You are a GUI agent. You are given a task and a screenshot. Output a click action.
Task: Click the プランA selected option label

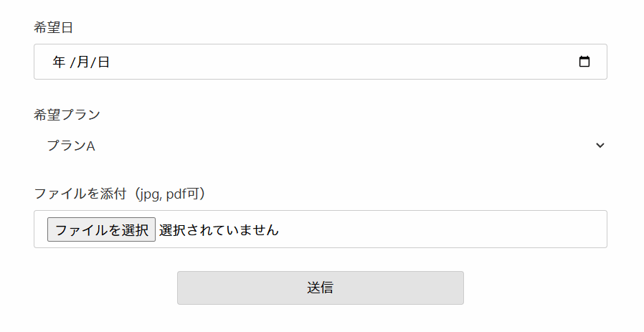click(71, 146)
